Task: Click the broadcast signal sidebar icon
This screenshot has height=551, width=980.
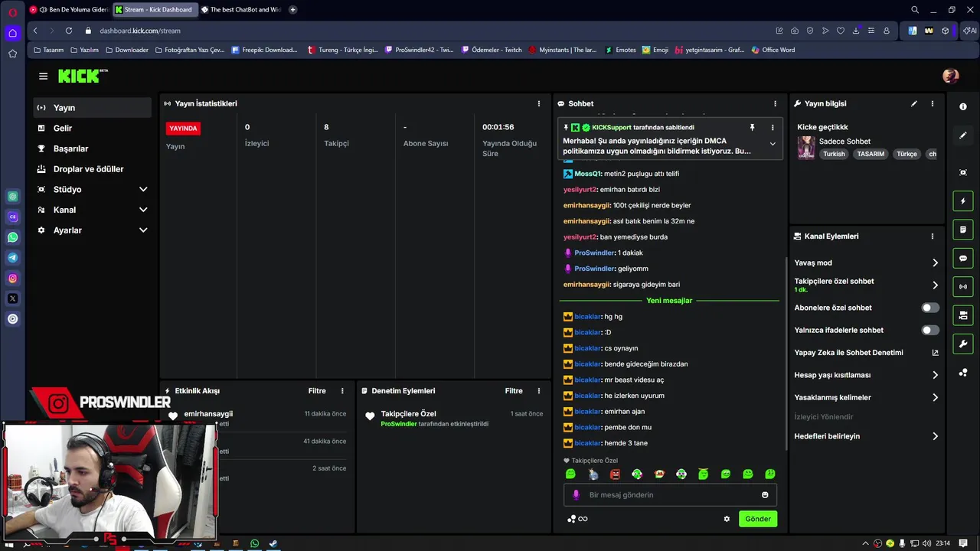Action: 963,287
